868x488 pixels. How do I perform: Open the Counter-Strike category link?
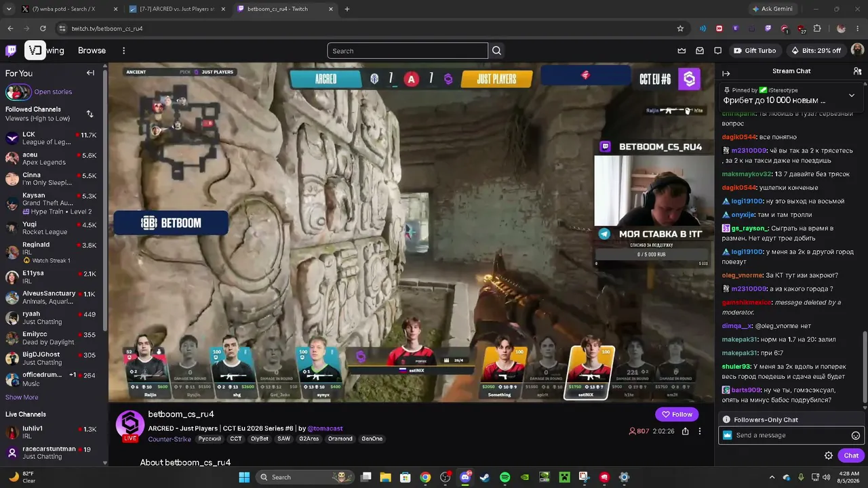pyautogui.click(x=170, y=439)
